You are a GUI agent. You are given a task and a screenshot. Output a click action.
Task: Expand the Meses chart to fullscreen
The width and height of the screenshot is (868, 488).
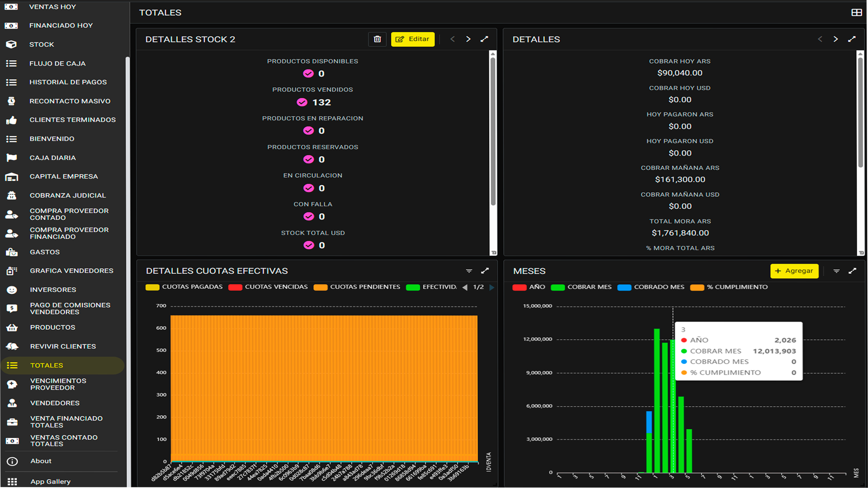pyautogui.click(x=852, y=271)
